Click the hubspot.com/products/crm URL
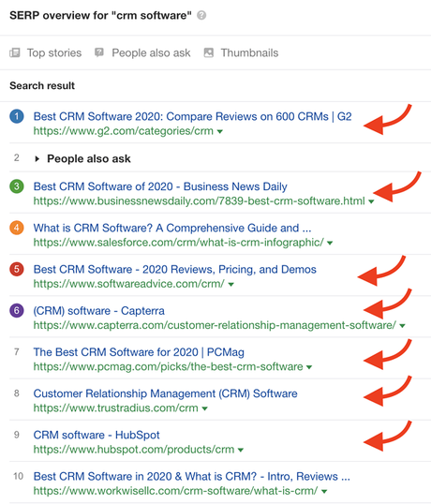Viewport: 431px width, 504px height. click(x=134, y=450)
